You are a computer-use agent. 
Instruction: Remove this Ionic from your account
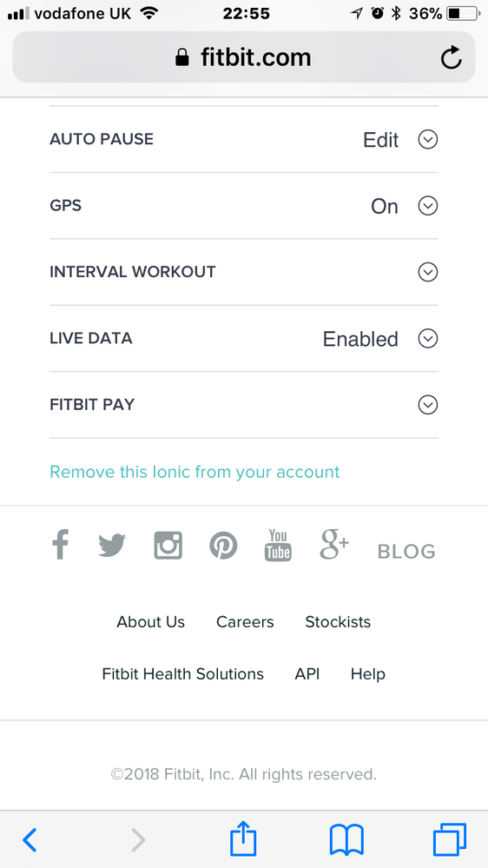[195, 472]
